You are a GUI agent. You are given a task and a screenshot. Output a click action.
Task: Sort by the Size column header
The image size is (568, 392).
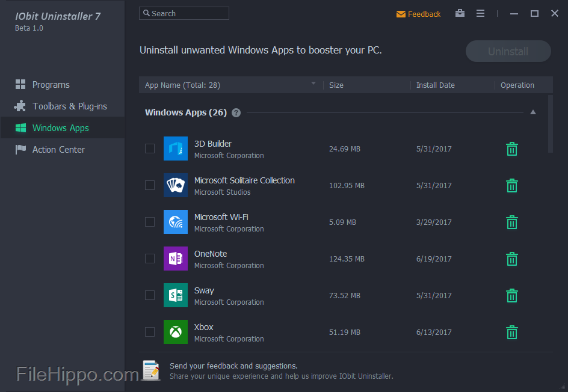pos(336,85)
